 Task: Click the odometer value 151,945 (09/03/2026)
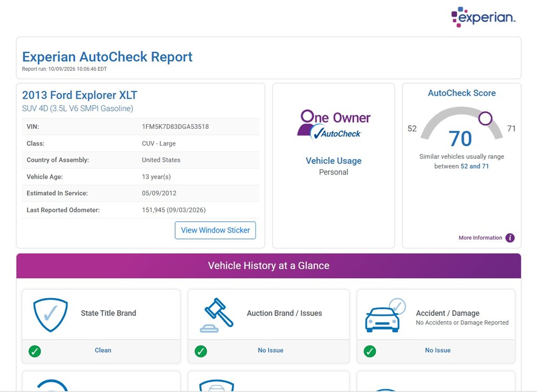pyautogui.click(x=174, y=210)
